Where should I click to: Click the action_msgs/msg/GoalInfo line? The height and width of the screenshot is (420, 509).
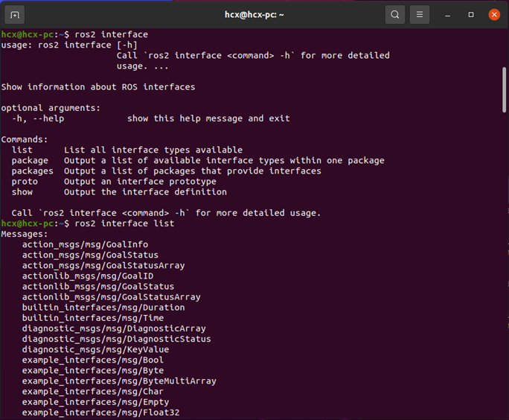click(85, 244)
